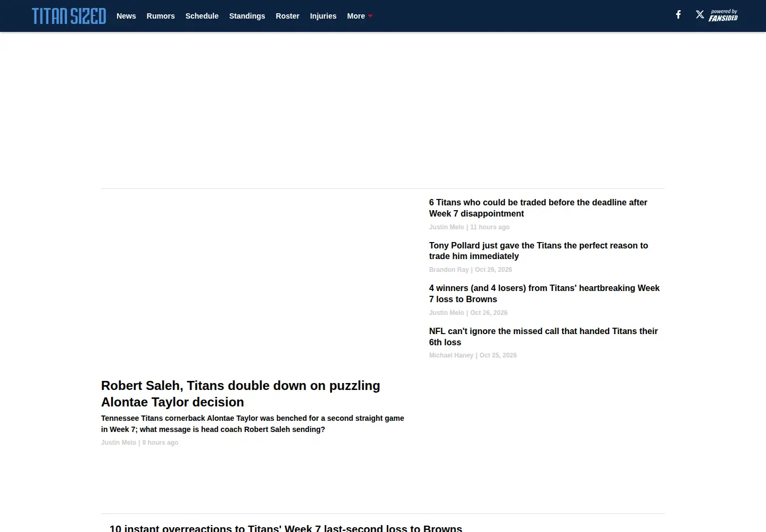This screenshot has height=532, width=766.
Task: View the Standings page
Action: click(x=247, y=16)
